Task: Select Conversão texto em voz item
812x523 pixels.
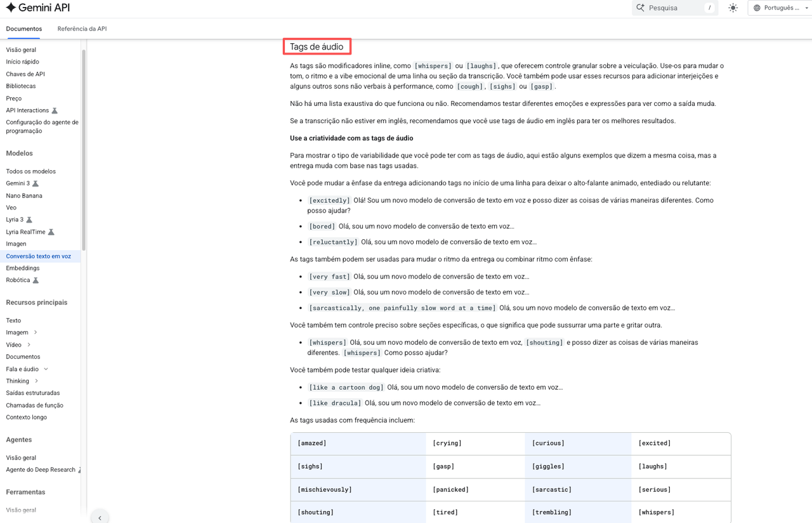Action: click(x=39, y=256)
